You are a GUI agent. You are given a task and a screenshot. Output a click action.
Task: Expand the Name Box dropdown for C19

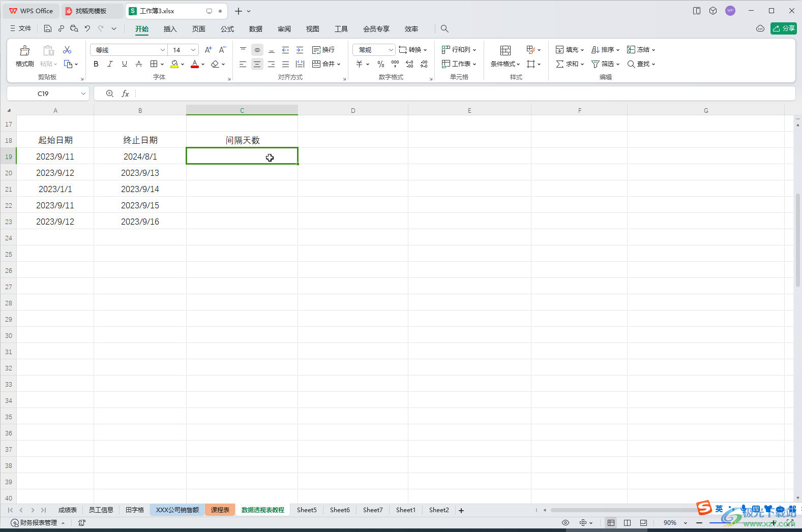pyautogui.click(x=83, y=93)
